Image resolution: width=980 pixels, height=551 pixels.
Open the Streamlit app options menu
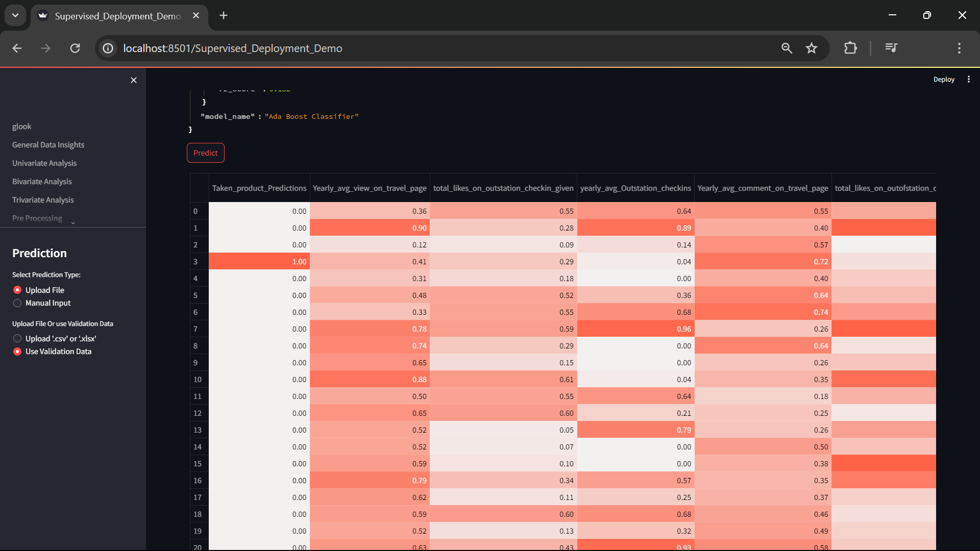(969, 79)
